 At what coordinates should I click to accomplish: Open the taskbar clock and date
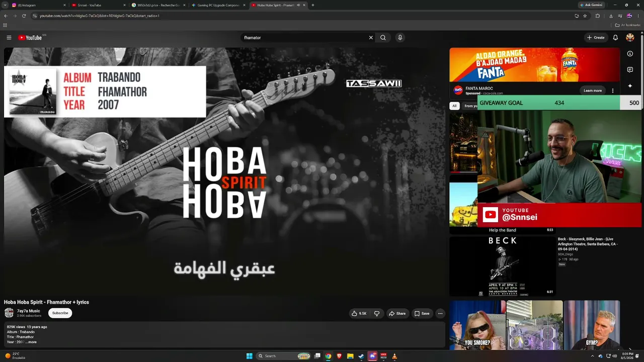627,356
